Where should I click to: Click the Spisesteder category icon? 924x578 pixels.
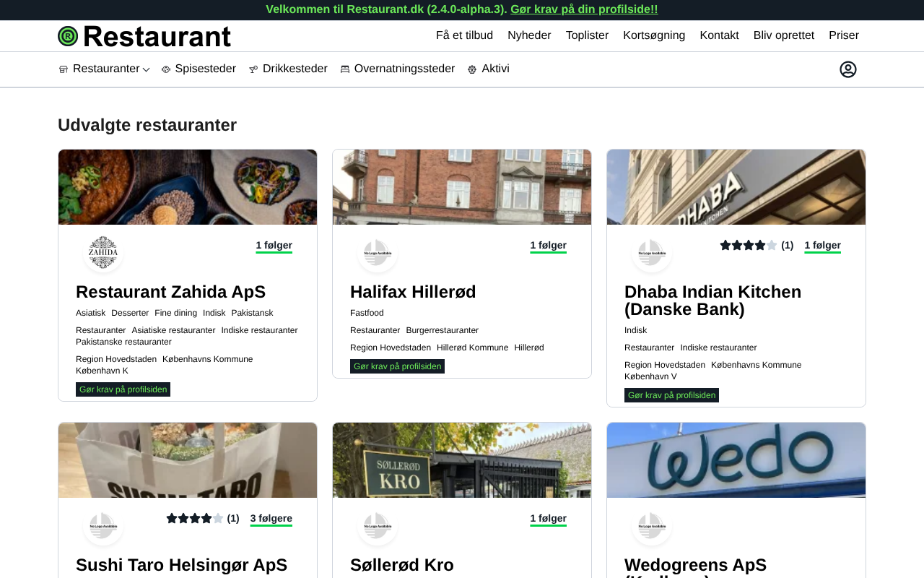166,69
